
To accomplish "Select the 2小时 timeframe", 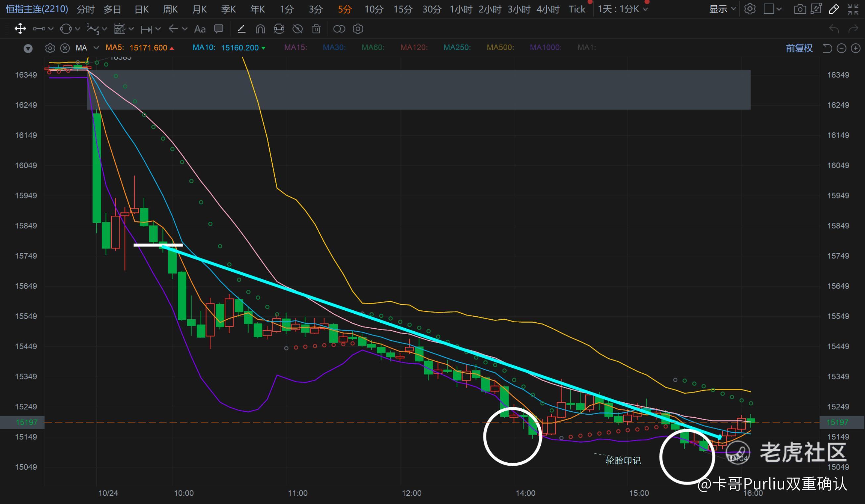I will [490, 9].
